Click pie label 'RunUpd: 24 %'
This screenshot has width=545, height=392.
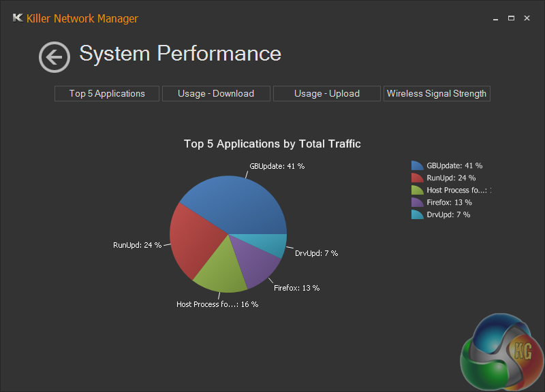click(138, 245)
